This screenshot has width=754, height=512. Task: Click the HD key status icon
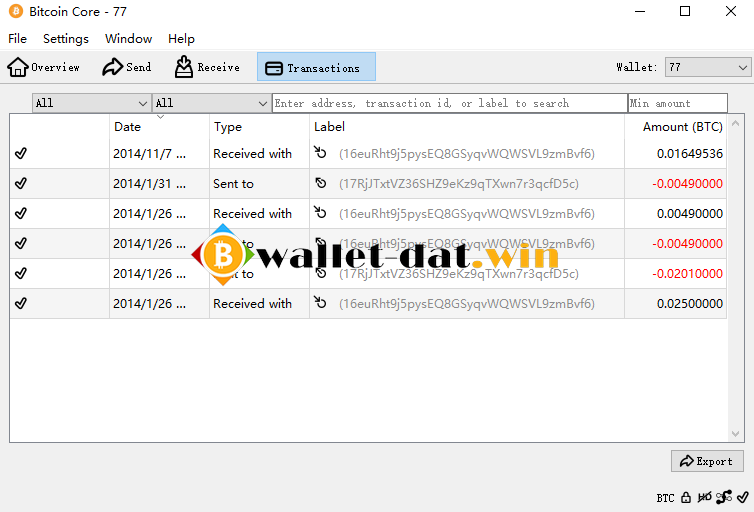704,498
